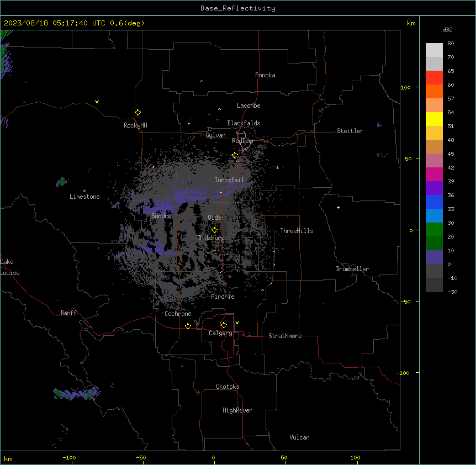Screen dimensions: 476x465
Task: Click the Didsbury town label
Action: coord(211,238)
